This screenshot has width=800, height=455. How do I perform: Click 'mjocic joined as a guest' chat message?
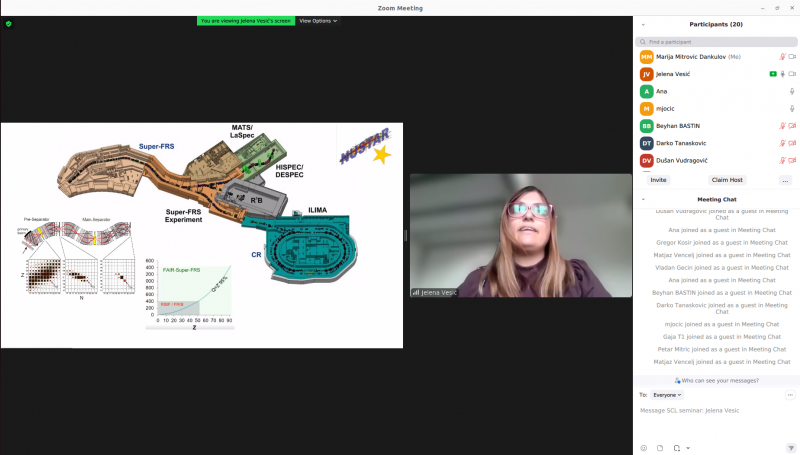click(722, 324)
